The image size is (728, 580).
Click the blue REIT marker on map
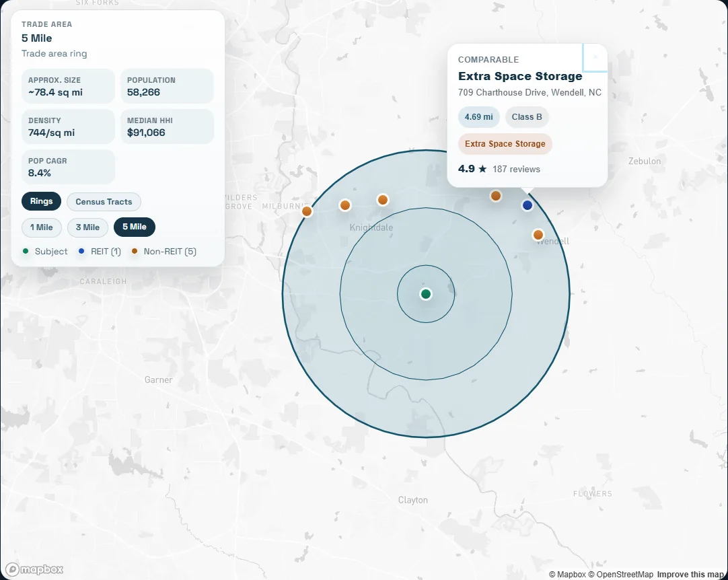coord(527,205)
